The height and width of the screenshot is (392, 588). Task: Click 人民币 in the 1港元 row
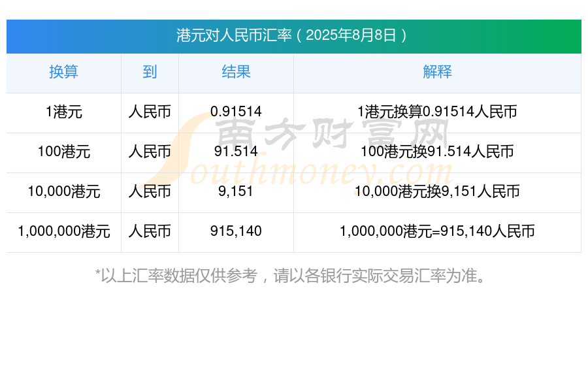pos(150,112)
